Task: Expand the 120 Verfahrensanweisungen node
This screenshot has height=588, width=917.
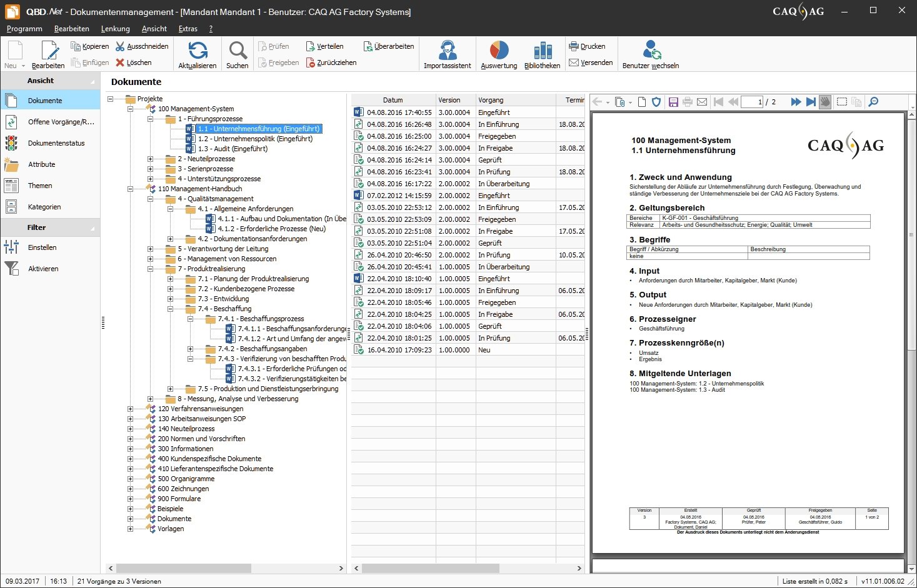Action: pyautogui.click(x=130, y=409)
